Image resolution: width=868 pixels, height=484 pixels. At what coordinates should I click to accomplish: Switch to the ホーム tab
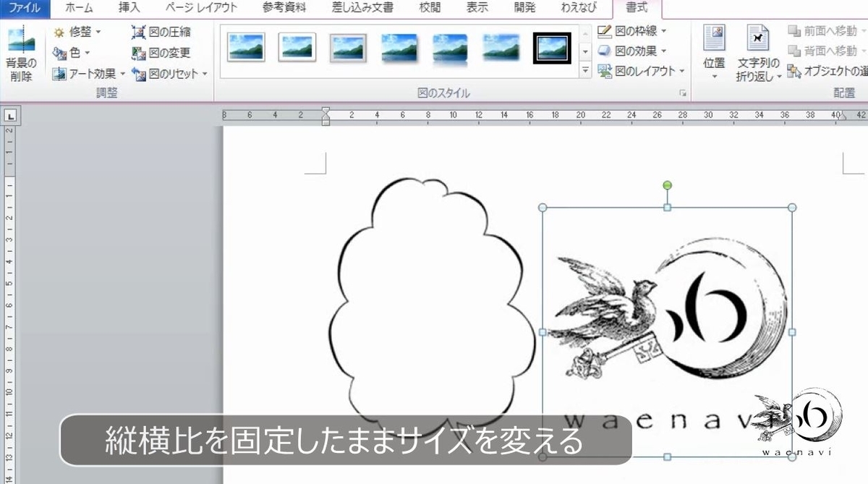[x=79, y=9]
